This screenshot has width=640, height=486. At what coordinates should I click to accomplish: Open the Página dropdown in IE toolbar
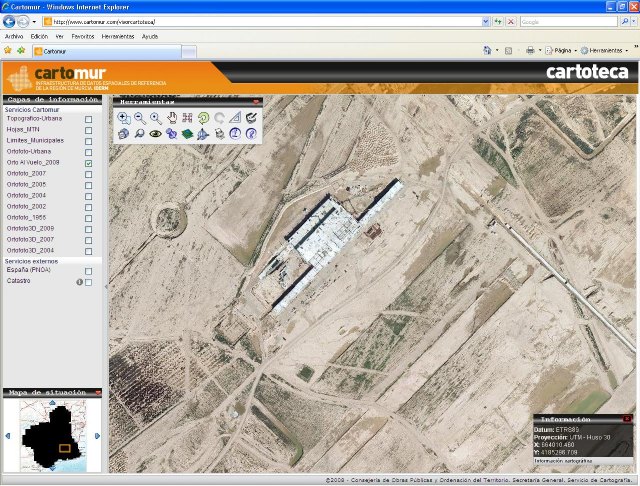(x=562, y=49)
